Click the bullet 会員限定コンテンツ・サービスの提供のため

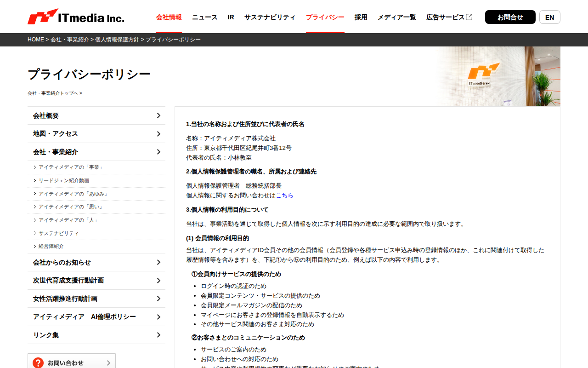pyautogui.click(x=260, y=296)
